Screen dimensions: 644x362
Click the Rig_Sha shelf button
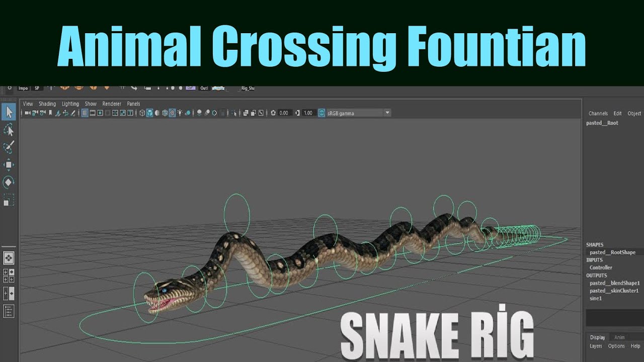tap(248, 88)
